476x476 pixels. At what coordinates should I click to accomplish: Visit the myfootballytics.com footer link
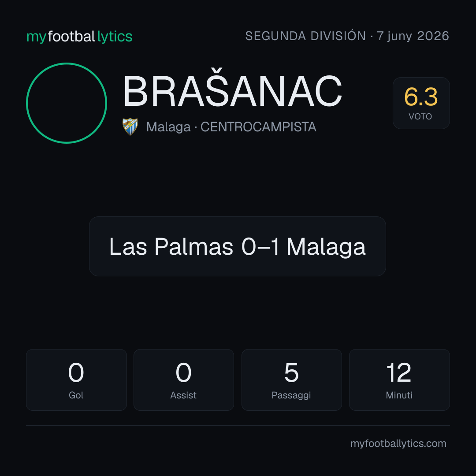tap(398, 443)
